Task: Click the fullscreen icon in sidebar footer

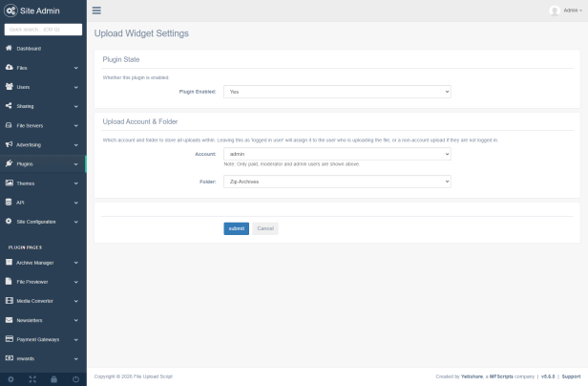Action: point(31,378)
